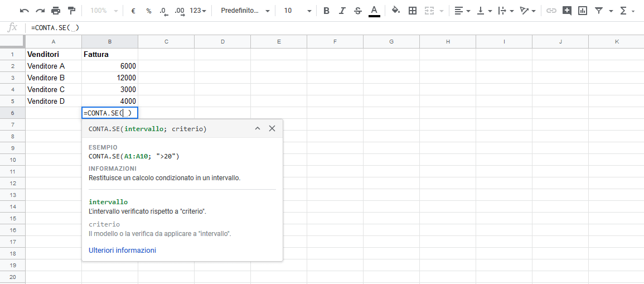Click the Functions sigma icon

click(x=623, y=11)
